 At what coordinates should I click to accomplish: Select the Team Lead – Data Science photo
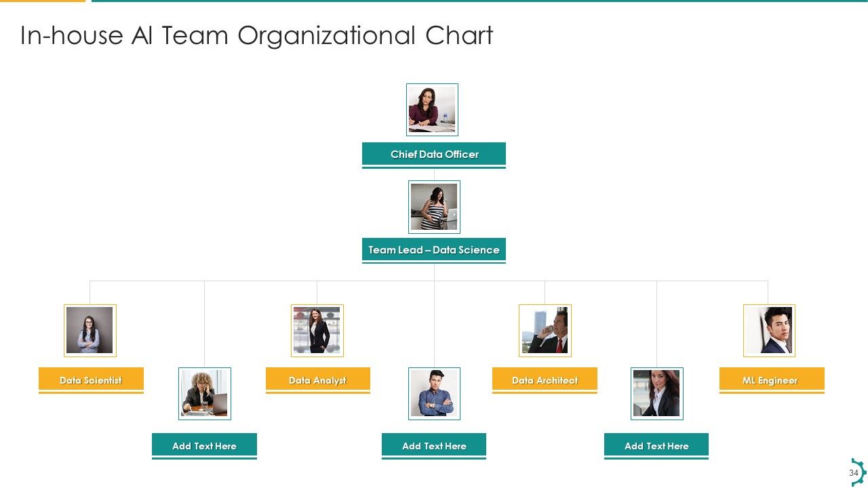tap(434, 207)
